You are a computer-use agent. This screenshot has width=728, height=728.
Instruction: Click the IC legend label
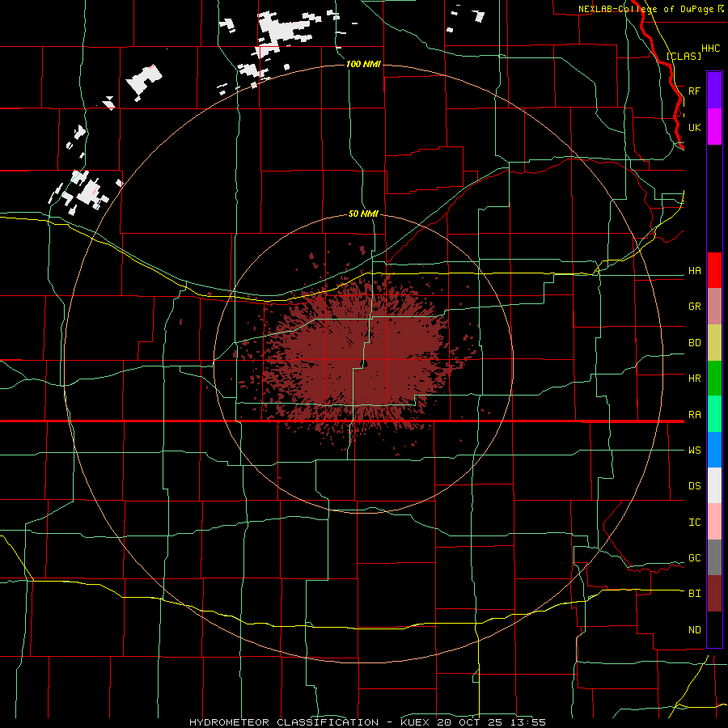[x=694, y=523]
